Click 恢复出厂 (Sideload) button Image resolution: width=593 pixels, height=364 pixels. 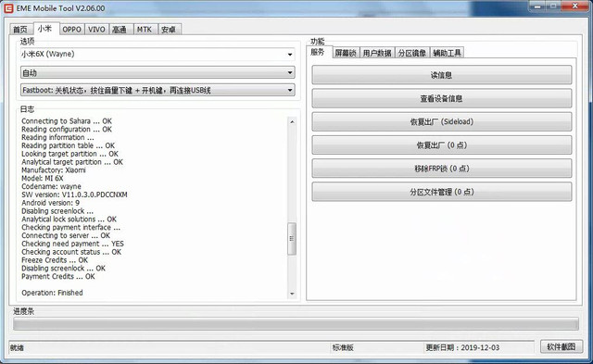click(442, 121)
